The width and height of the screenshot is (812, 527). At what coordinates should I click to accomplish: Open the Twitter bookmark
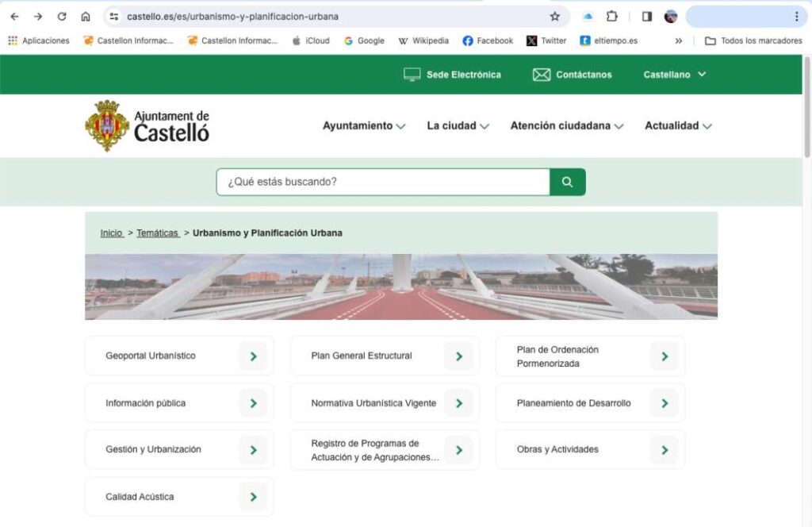546,40
